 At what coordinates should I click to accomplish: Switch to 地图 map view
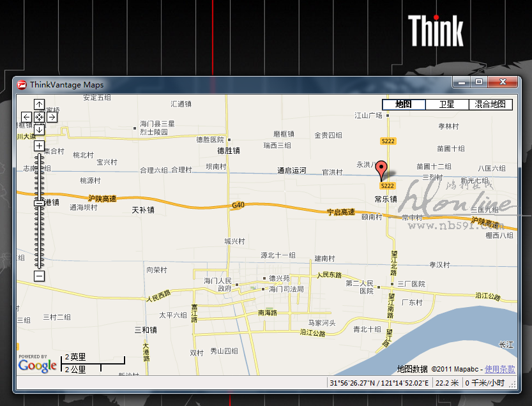[403, 105]
